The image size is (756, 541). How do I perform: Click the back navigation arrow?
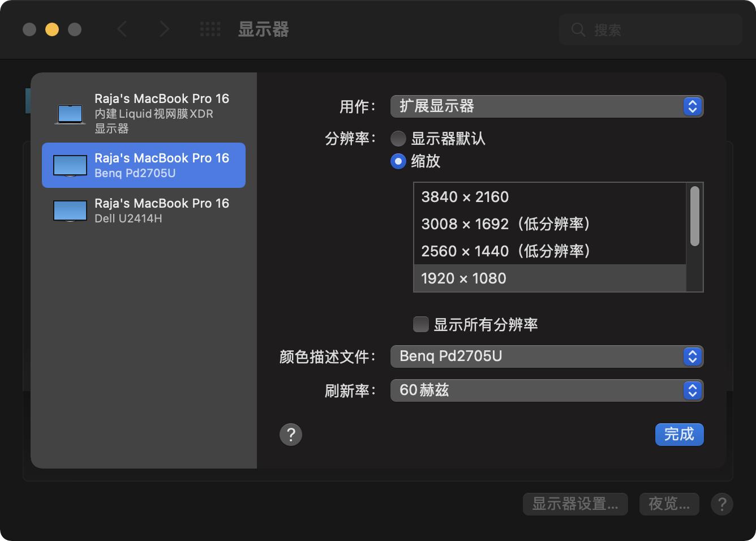tap(122, 29)
